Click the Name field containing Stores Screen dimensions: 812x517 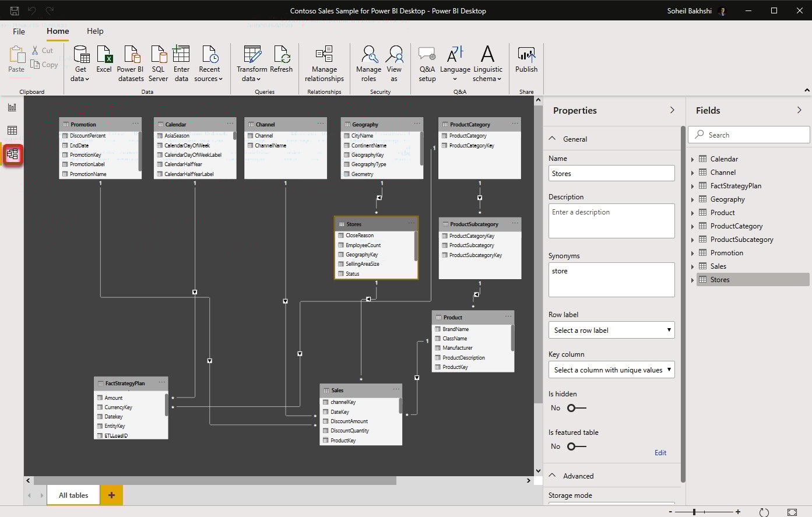click(x=611, y=174)
